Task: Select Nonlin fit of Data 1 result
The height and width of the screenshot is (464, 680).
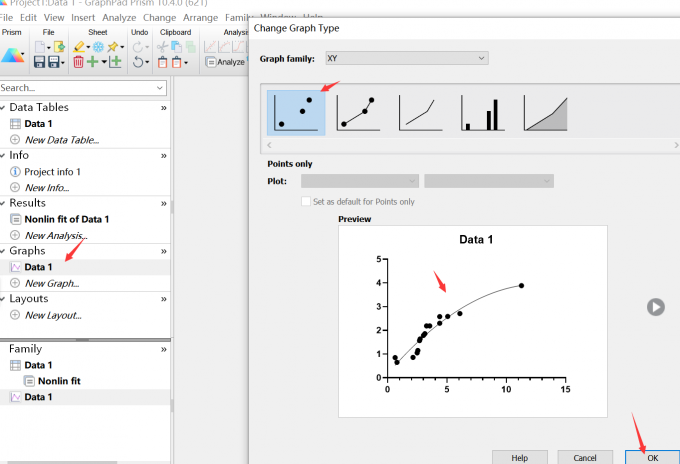Action: (x=66, y=219)
